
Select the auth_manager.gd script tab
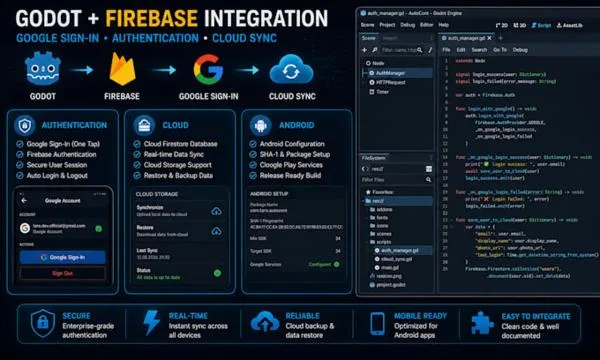click(x=467, y=38)
